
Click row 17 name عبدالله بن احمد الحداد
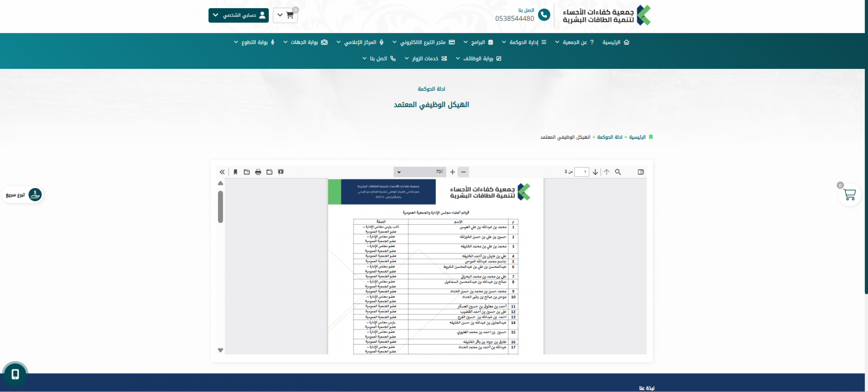(482, 347)
